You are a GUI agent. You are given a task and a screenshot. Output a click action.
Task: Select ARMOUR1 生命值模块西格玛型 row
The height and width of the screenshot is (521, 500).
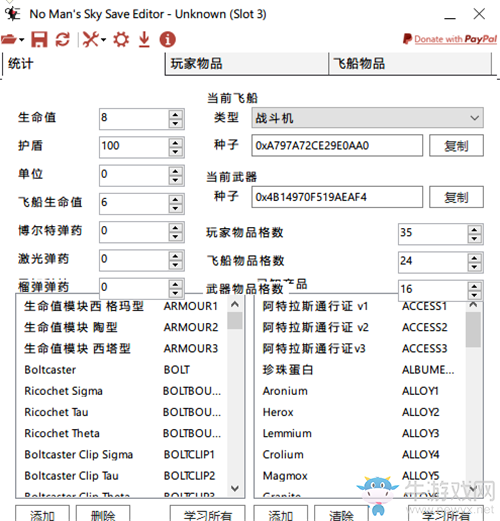pos(122,306)
